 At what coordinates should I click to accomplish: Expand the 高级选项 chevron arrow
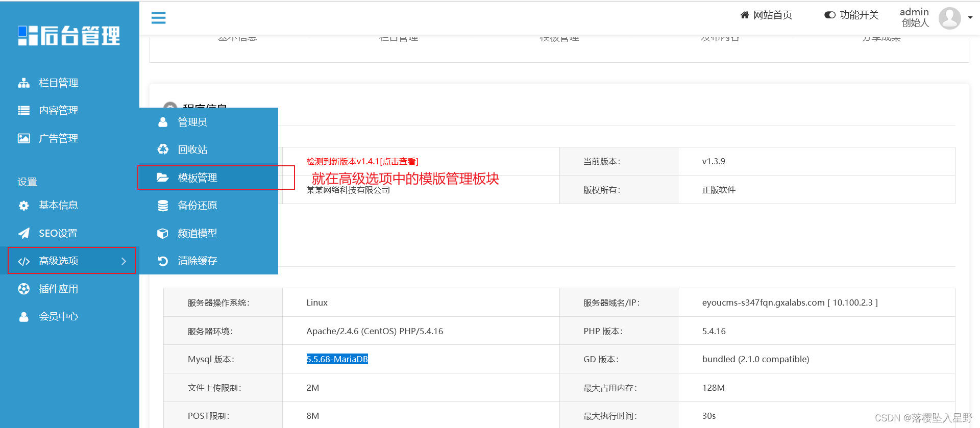tap(124, 261)
